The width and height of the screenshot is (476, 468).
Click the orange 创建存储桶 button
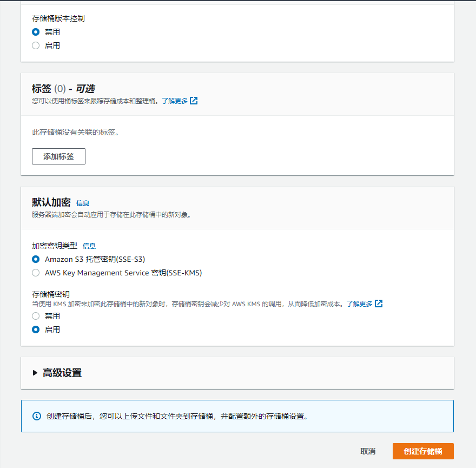424,451
